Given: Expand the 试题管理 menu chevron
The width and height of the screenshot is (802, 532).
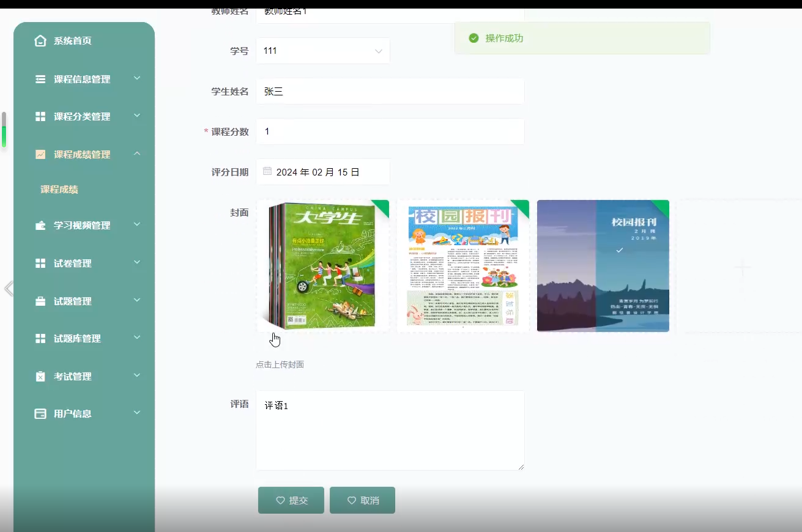Looking at the screenshot, I should tap(137, 301).
